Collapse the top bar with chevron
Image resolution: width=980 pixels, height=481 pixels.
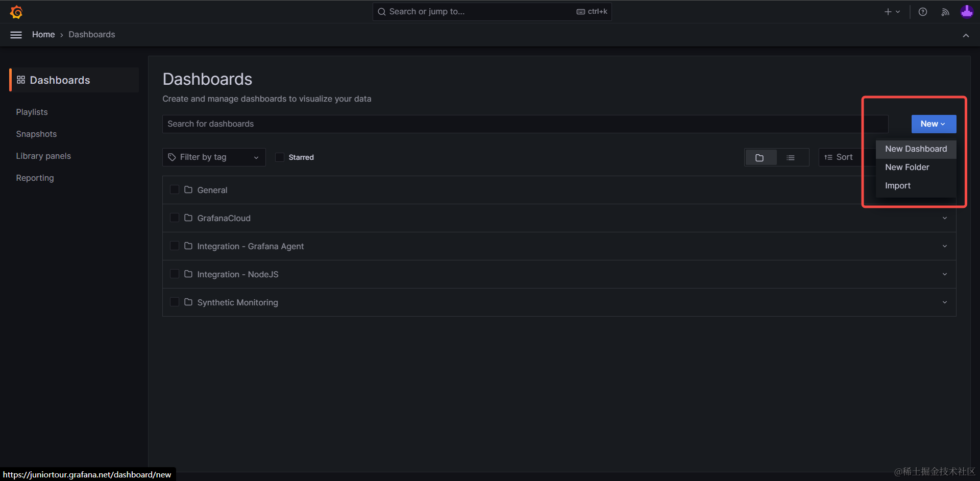coord(965,35)
